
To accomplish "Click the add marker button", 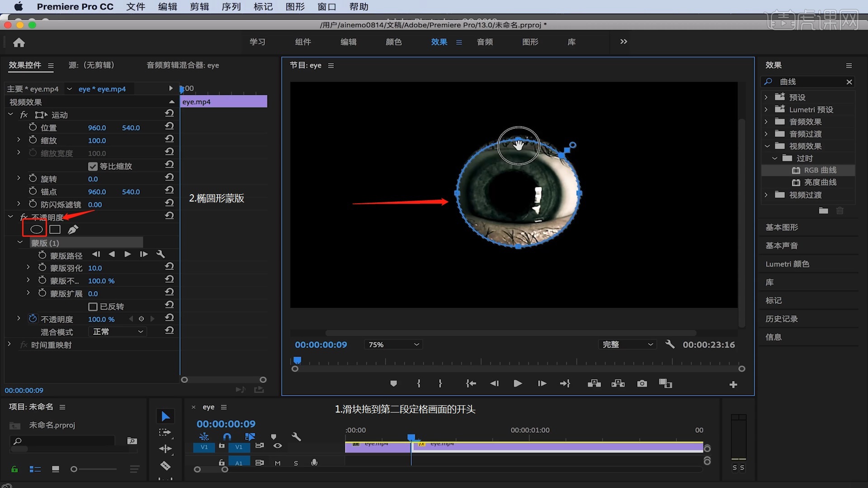I will click(393, 384).
